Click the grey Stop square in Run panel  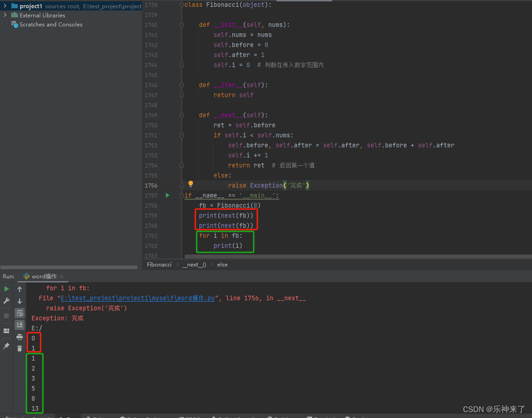(6, 315)
